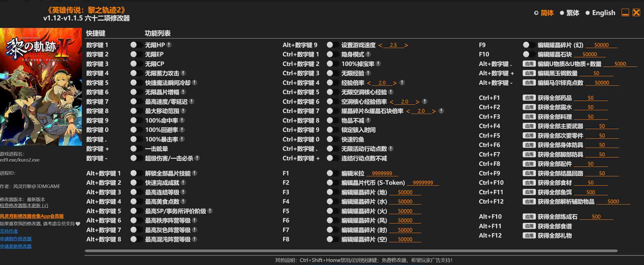Click the horizontal scrollbar at the bottom
Viewport: 644px width, 265px height.
pyautogui.click(x=351, y=251)
